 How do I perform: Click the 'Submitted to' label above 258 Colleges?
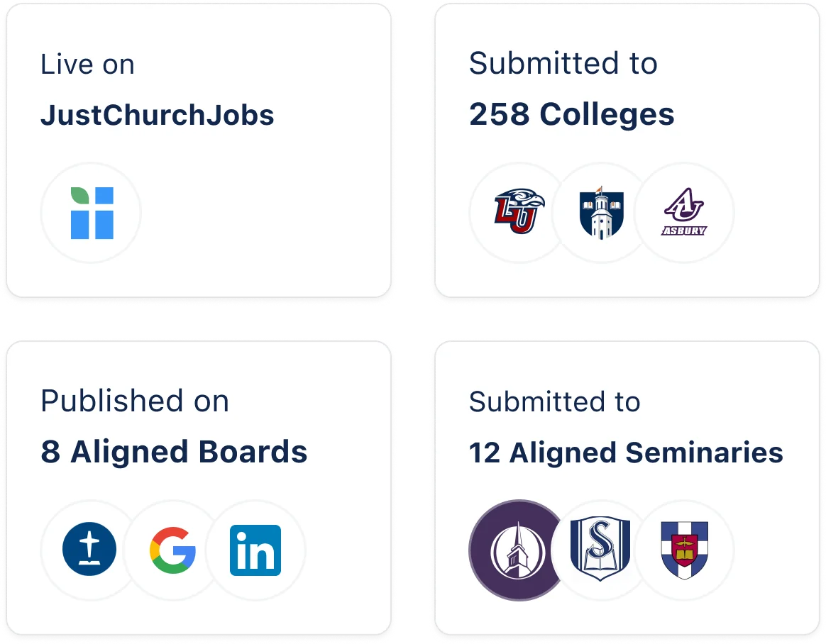point(564,63)
